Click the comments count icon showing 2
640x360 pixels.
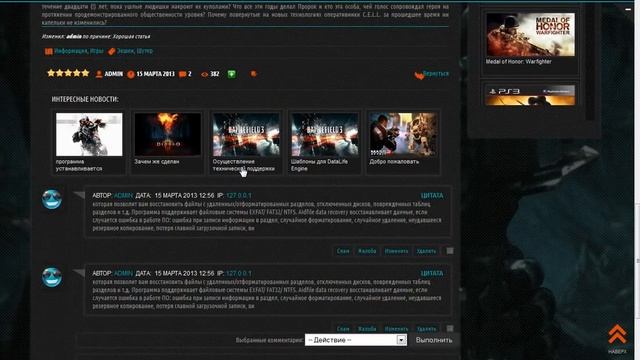pos(182,74)
